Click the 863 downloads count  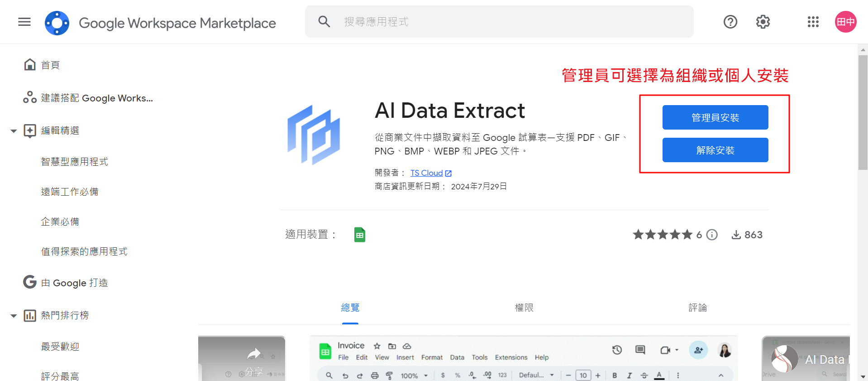[747, 235]
